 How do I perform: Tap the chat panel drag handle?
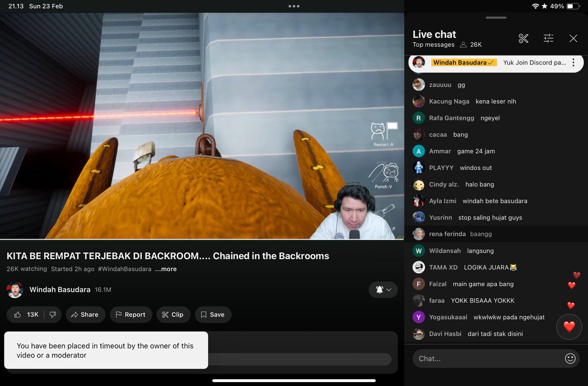pyautogui.click(x=496, y=18)
